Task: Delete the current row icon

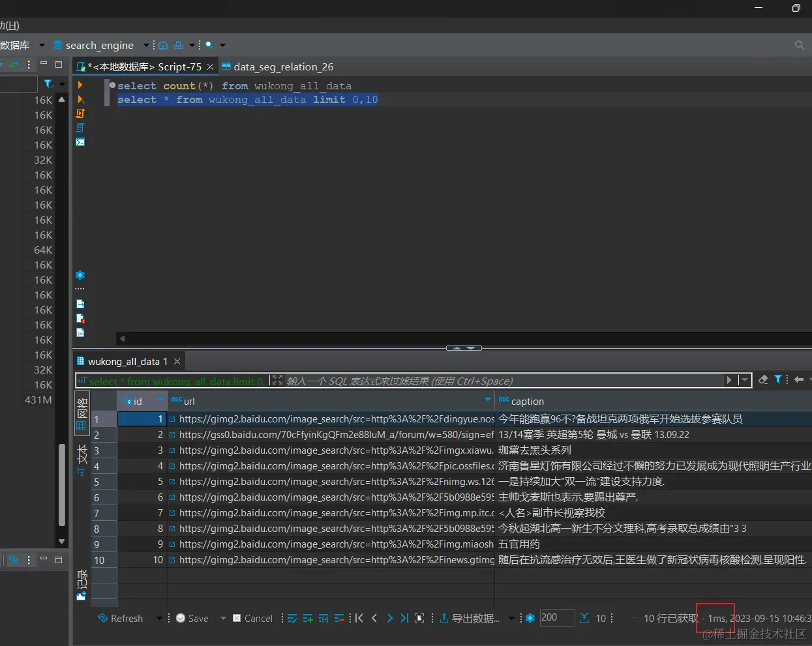Action: (x=339, y=618)
